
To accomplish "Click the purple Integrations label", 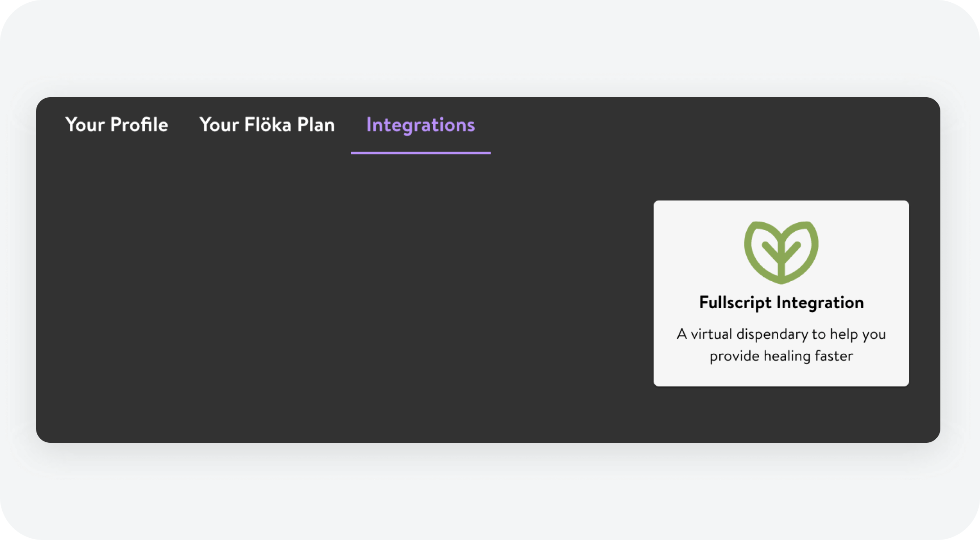I will coord(421,126).
